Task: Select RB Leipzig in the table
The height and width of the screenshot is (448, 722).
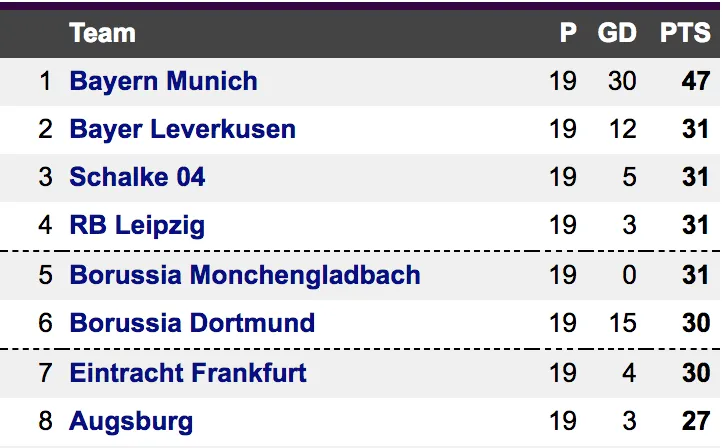Action: point(137,225)
